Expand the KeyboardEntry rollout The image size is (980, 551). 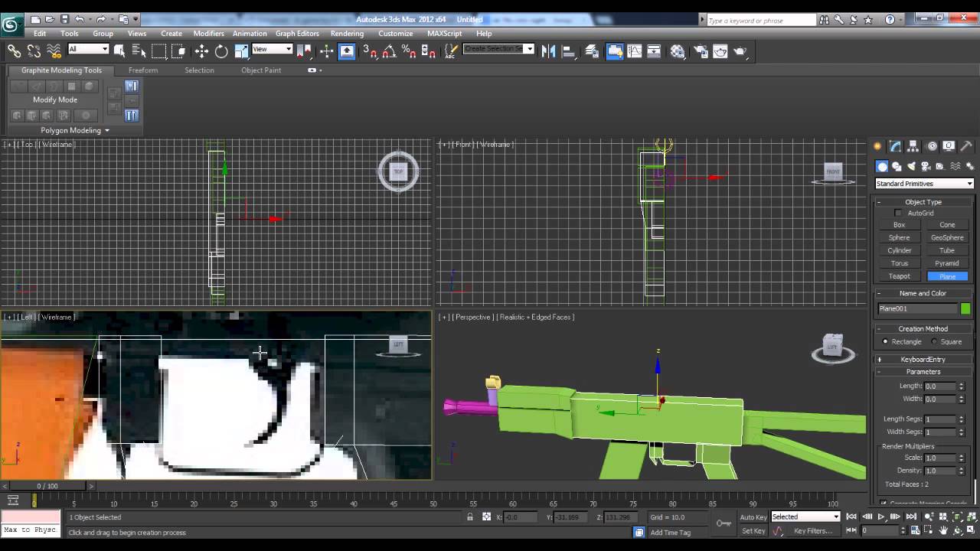tap(923, 359)
